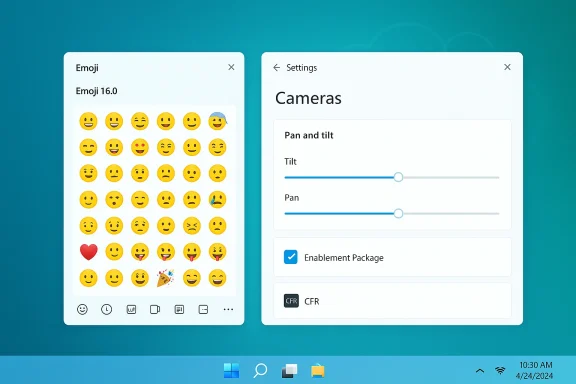
Task: Open more options ellipsis in Emoji panel
Action: 228,309
